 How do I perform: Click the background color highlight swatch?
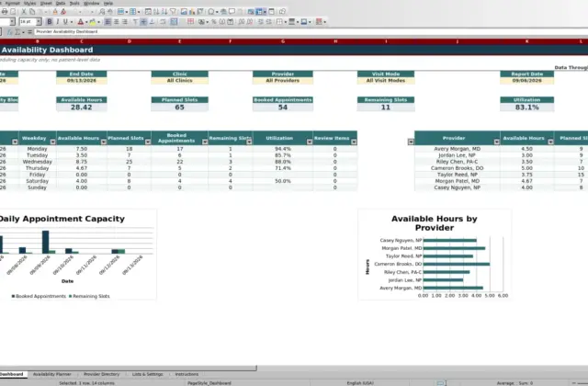[93, 22]
